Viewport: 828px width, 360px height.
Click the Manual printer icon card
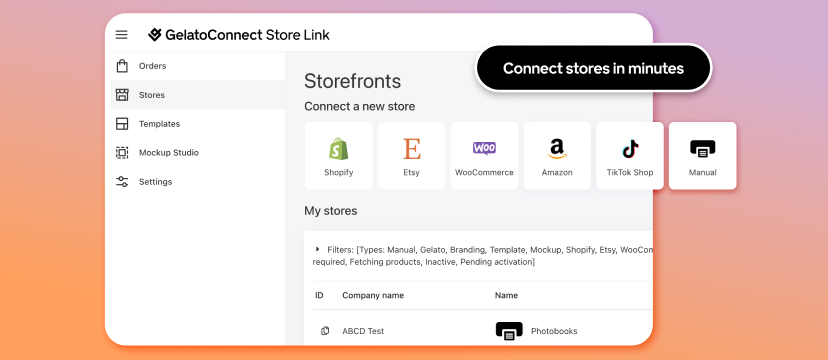pos(703,156)
